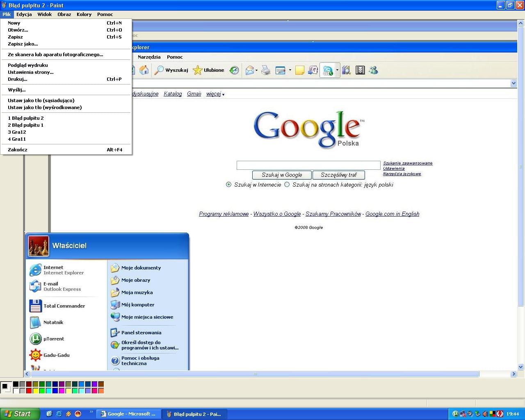Click the current foreground/background color indicator
The image size is (525, 420).
6,387
